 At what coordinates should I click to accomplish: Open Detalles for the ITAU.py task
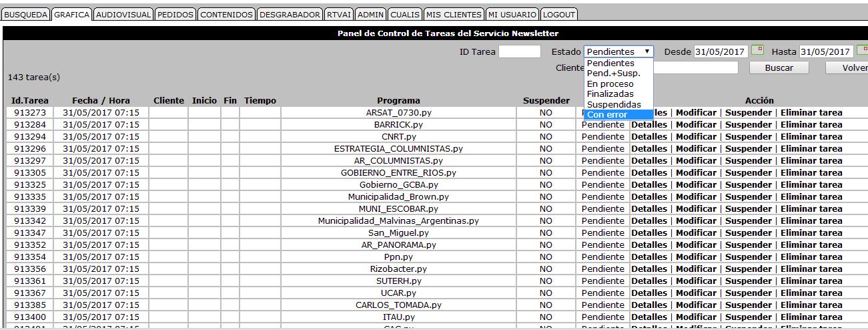649,317
